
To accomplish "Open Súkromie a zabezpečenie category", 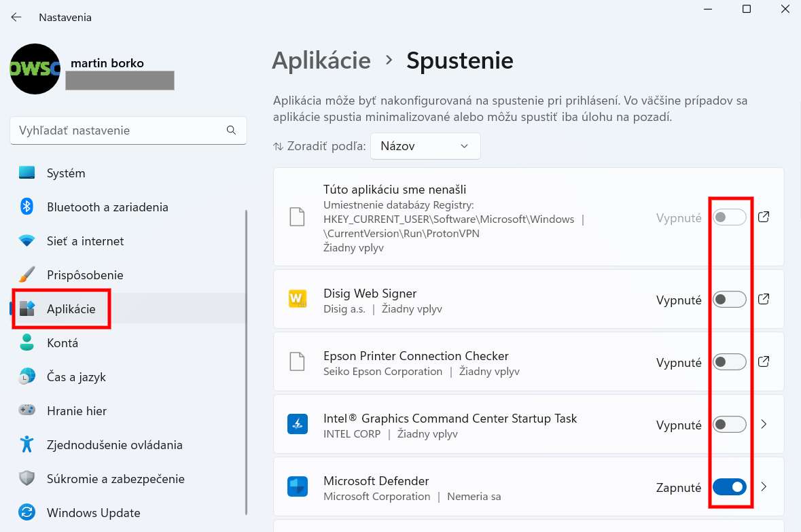I will point(128,479).
